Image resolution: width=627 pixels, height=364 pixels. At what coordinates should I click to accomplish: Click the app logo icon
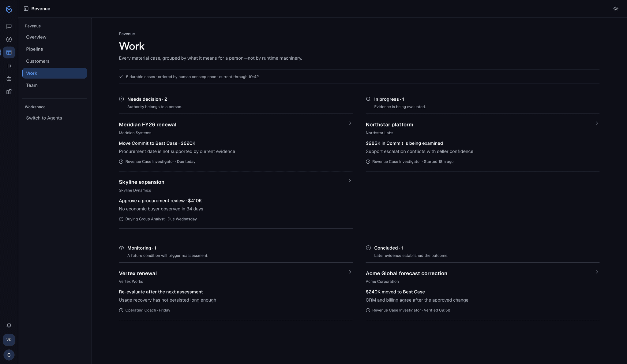point(9,9)
